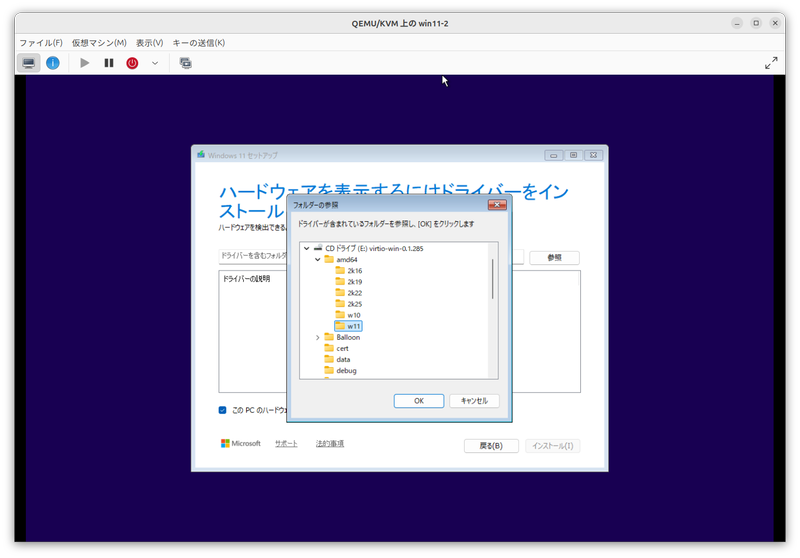Open virtual hardware details view
The image size is (800, 558).
point(53,63)
